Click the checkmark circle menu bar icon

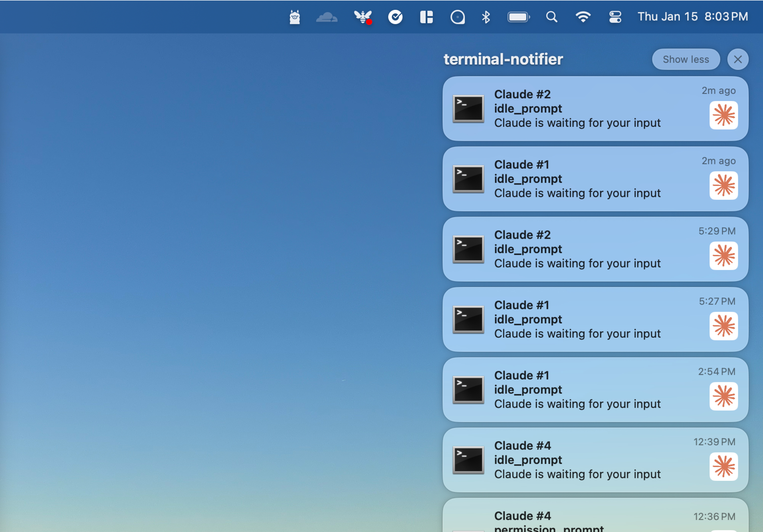[395, 17]
